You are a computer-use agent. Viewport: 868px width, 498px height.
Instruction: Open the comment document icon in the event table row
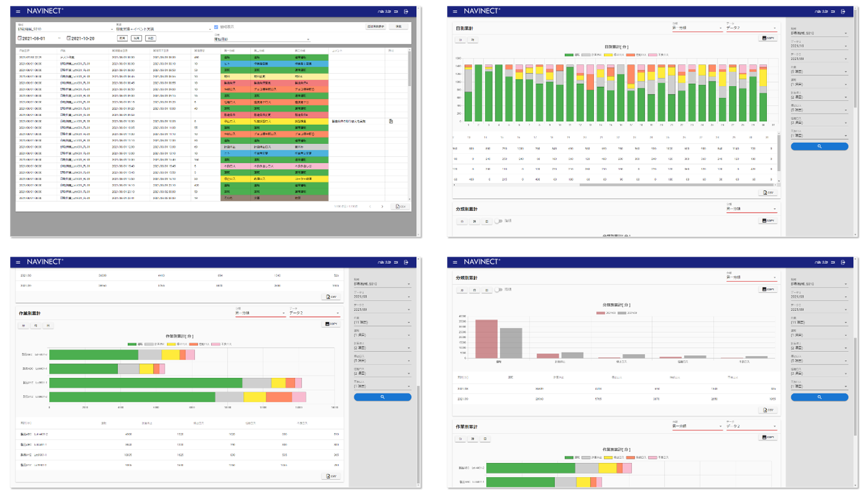[x=391, y=121]
